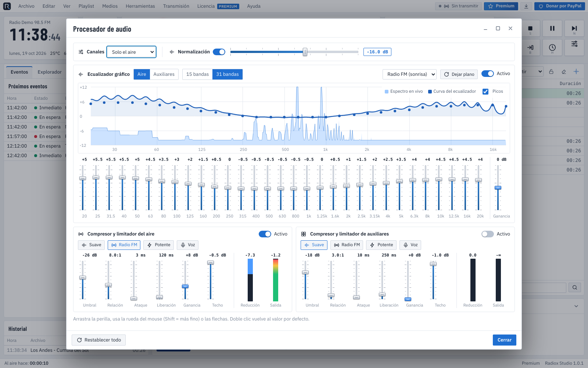This screenshot has width=588, height=368.
Task: Select the Potente preset for air compressor
Action: pyautogui.click(x=159, y=245)
